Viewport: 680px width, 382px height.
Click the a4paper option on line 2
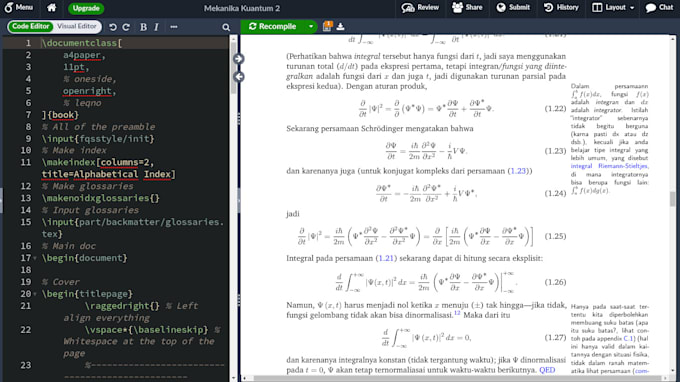82,55
